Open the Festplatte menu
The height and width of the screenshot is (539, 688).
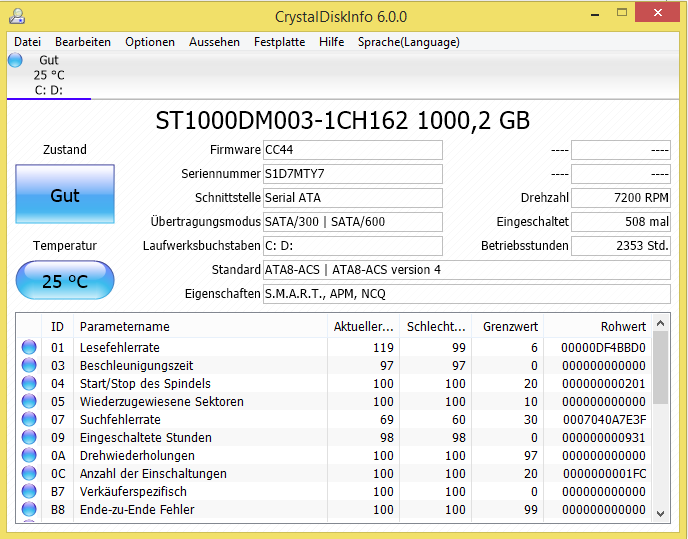pyautogui.click(x=280, y=42)
